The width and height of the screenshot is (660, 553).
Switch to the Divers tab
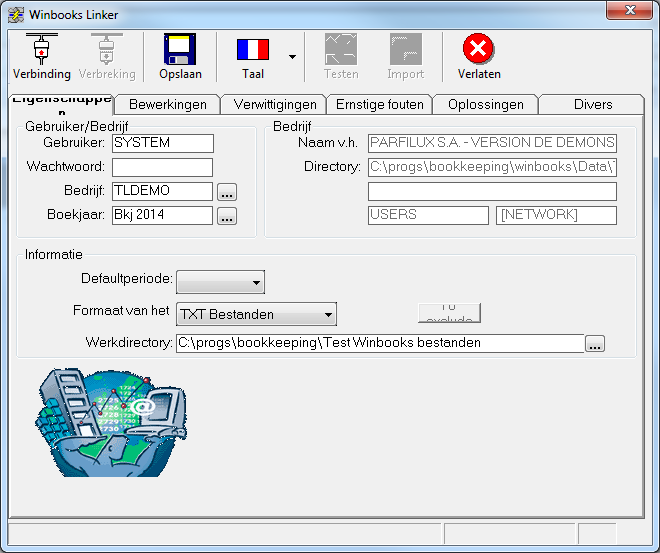(593, 104)
